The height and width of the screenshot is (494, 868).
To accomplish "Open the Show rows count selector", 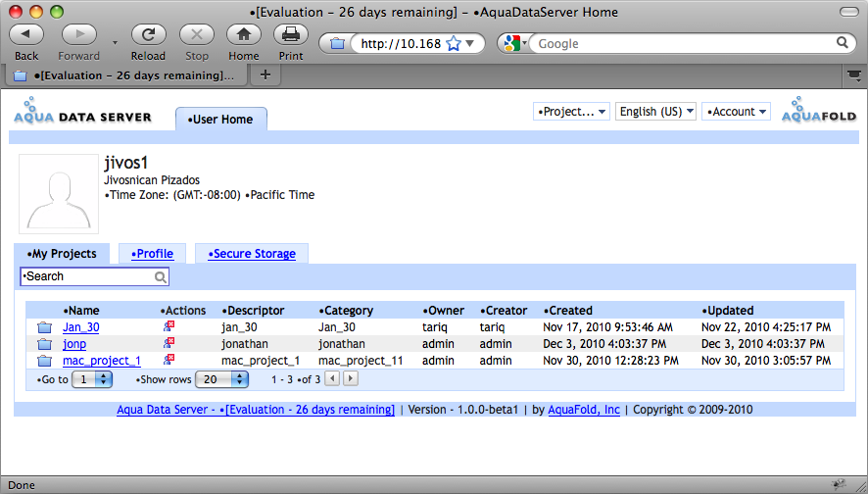I will (x=222, y=379).
